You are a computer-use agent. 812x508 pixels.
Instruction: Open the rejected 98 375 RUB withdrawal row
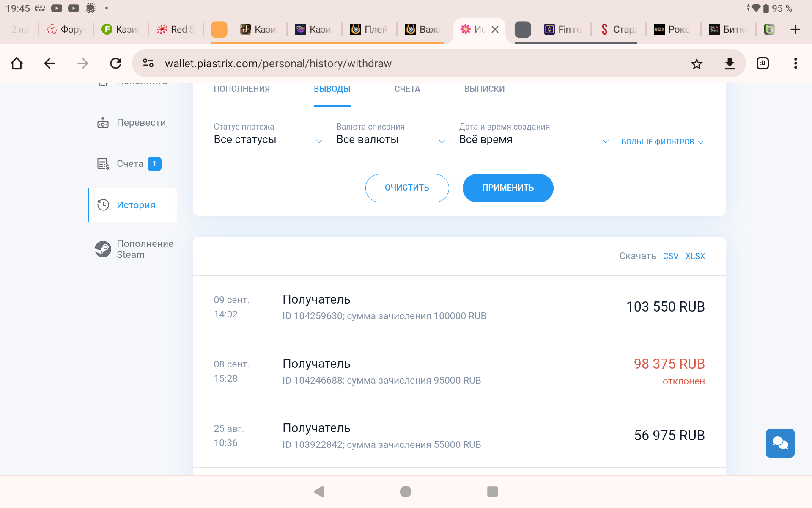point(459,371)
